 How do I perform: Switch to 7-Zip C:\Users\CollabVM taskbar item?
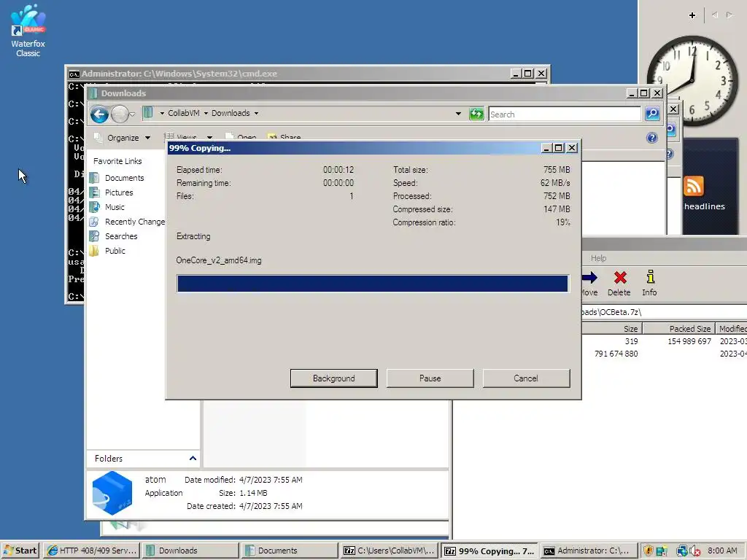(x=389, y=551)
